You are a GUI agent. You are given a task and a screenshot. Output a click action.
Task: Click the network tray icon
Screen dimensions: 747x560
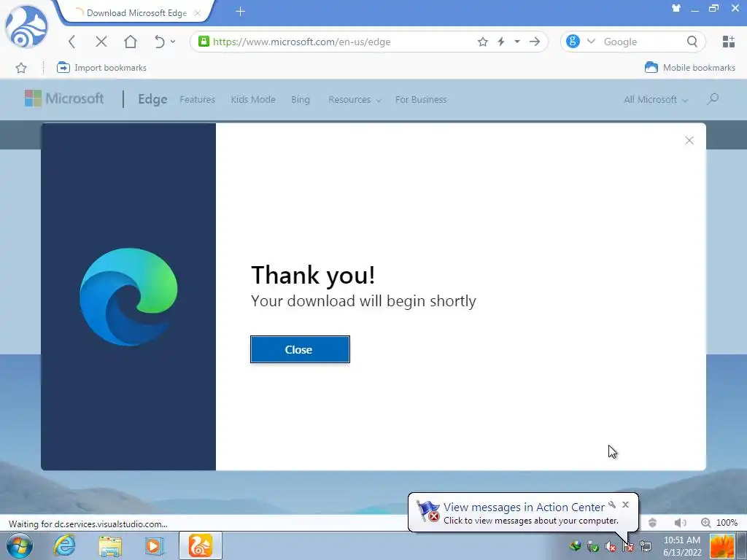(x=646, y=546)
